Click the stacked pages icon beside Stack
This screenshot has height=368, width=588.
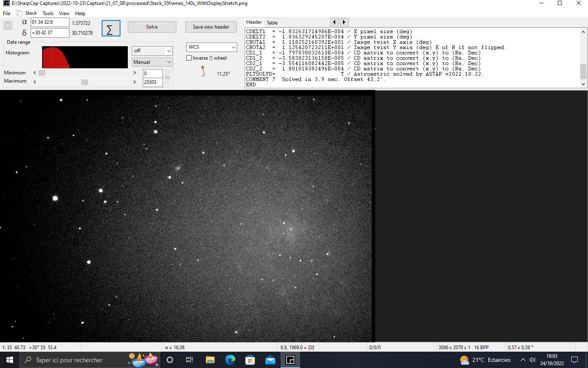click(19, 13)
